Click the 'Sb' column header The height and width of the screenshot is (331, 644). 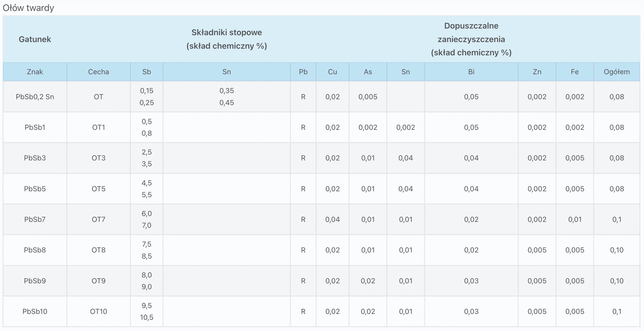pos(147,72)
